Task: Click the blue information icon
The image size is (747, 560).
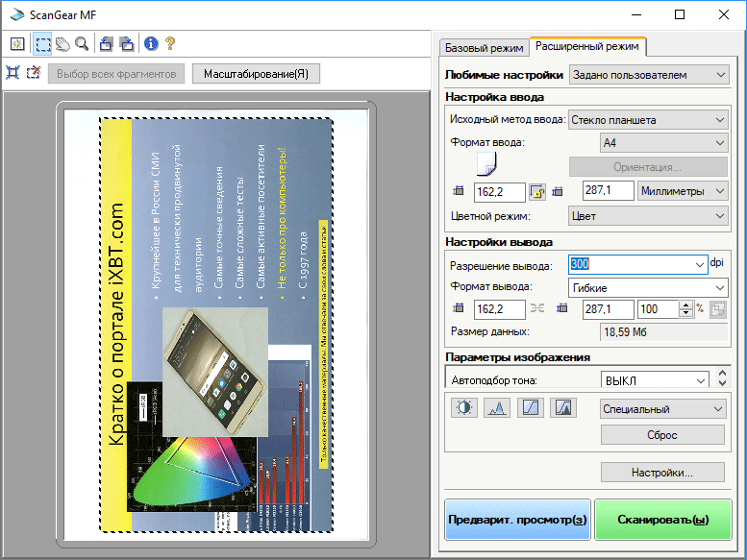Action: point(151,43)
